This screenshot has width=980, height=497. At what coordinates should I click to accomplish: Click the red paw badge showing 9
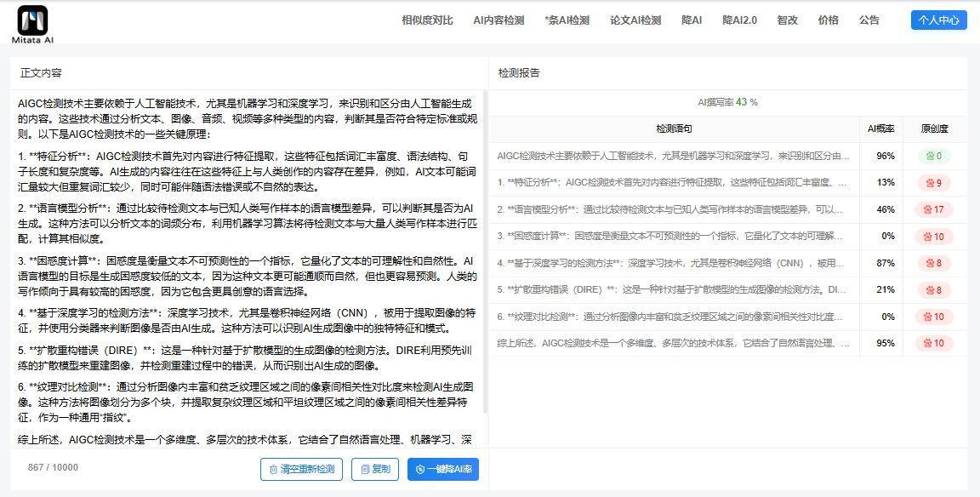tap(936, 182)
